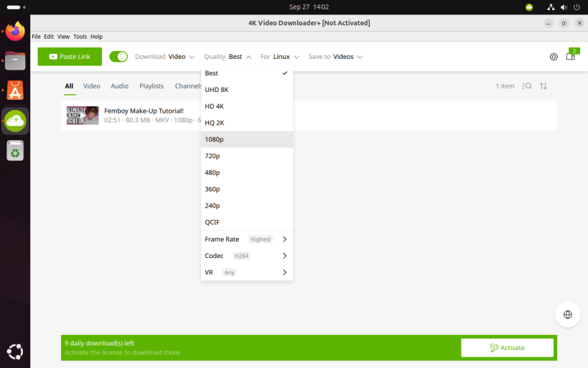This screenshot has height=368, width=588.
Task: Open the Edit menu
Action: click(49, 37)
